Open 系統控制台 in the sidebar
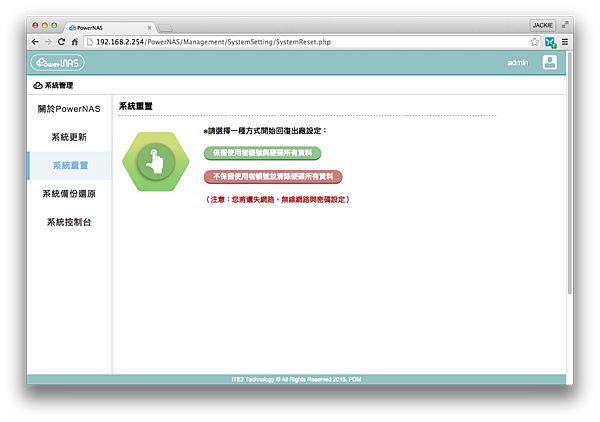Screen dimensions: 600x422 pos(69,222)
